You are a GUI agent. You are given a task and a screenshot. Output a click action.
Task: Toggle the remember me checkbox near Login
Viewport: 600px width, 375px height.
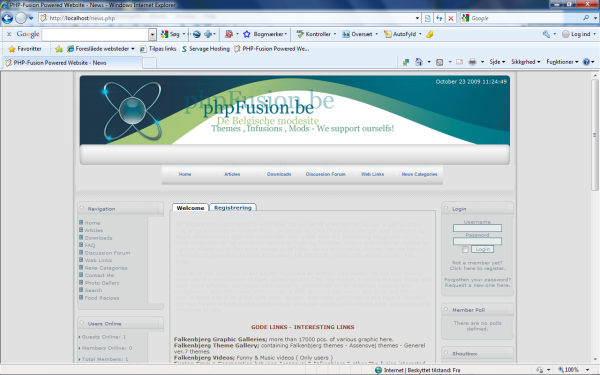click(465, 249)
